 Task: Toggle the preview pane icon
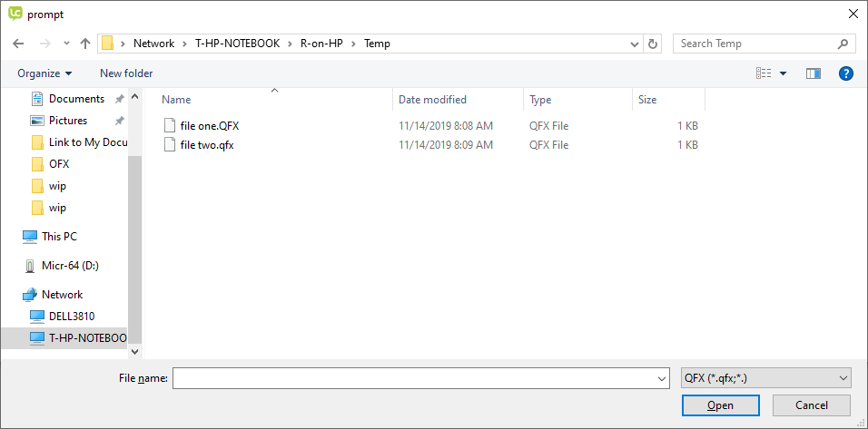pos(813,73)
